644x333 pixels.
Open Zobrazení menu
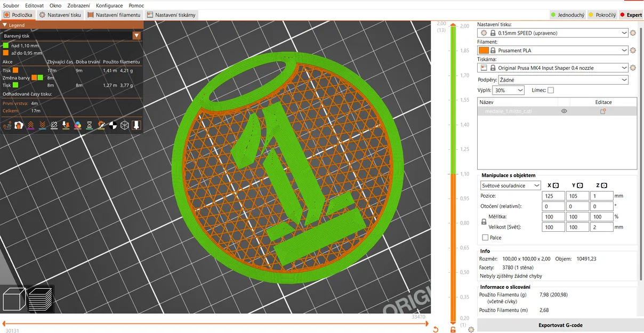click(78, 5)
